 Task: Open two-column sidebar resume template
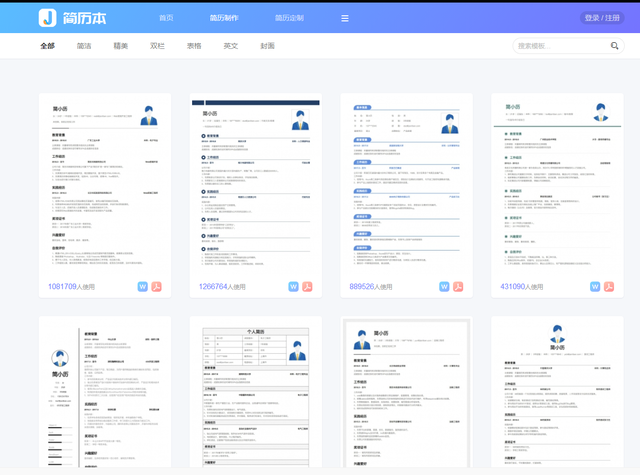point(105,392)
